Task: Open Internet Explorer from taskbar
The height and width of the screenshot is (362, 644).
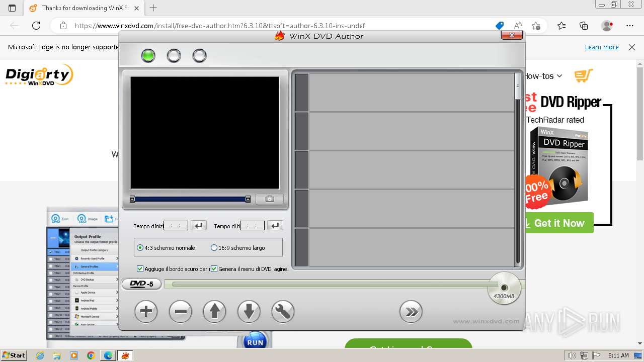Action: click(x=40, y=355)
